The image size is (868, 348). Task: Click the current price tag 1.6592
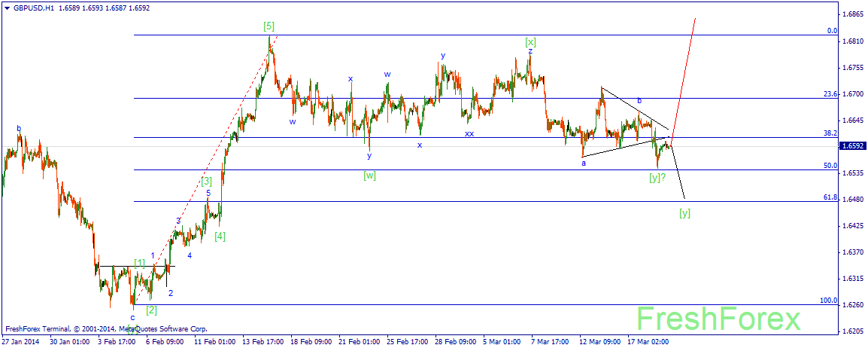tap(853, 146)
